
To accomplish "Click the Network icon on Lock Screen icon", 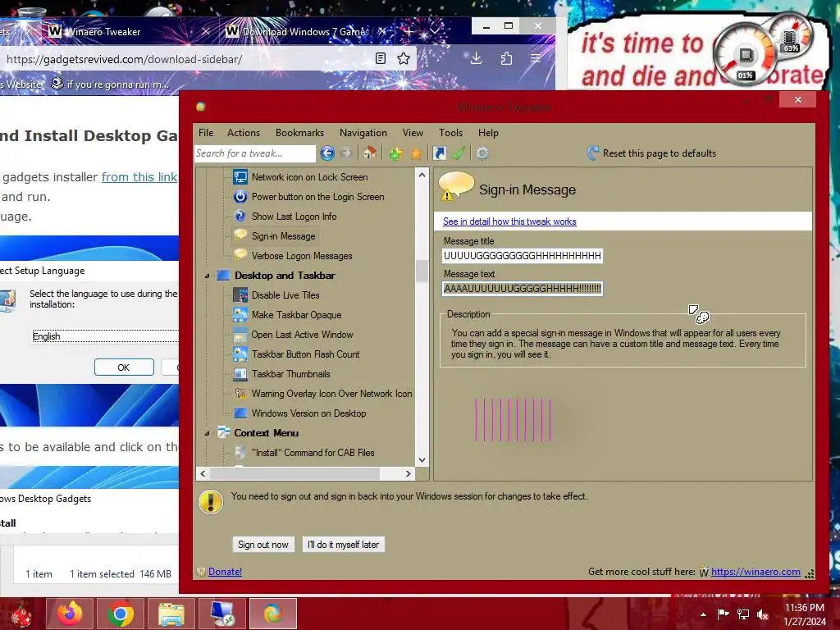I will [240, 177].
